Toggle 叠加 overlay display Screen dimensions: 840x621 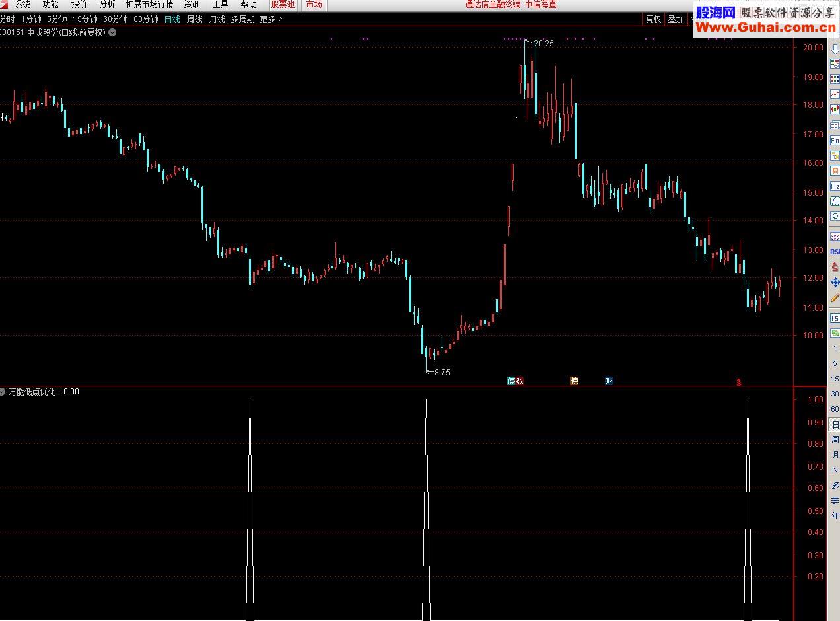(x=675, y=19)
